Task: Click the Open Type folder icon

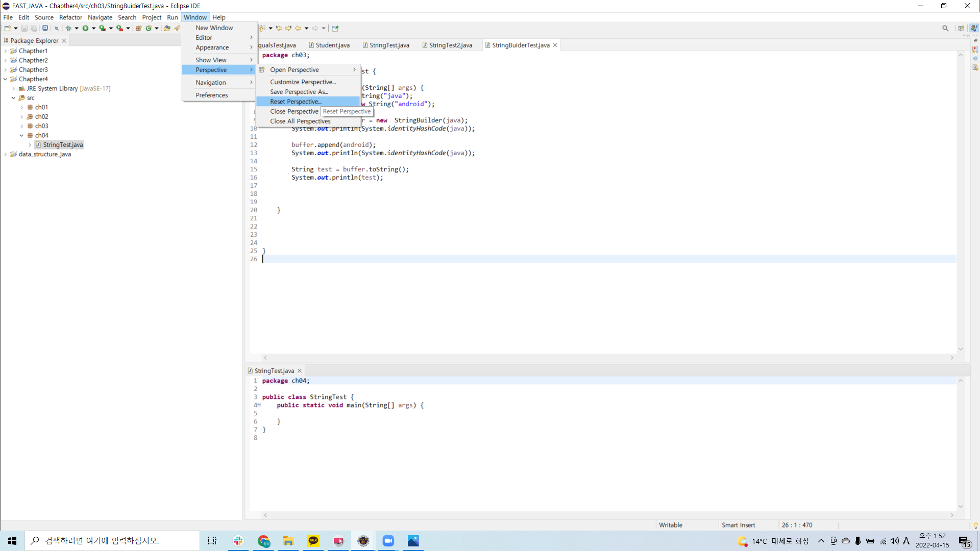Action: point(167,29)
